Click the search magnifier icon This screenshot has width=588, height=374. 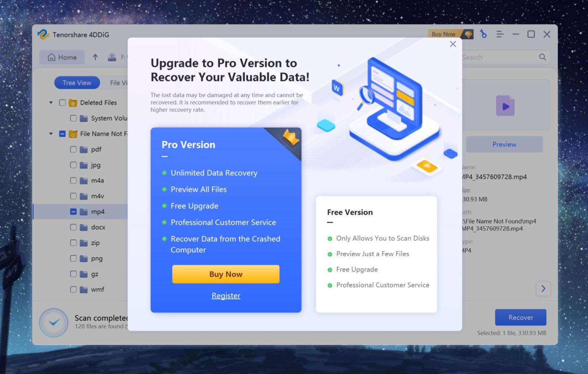tap(542, 57)
